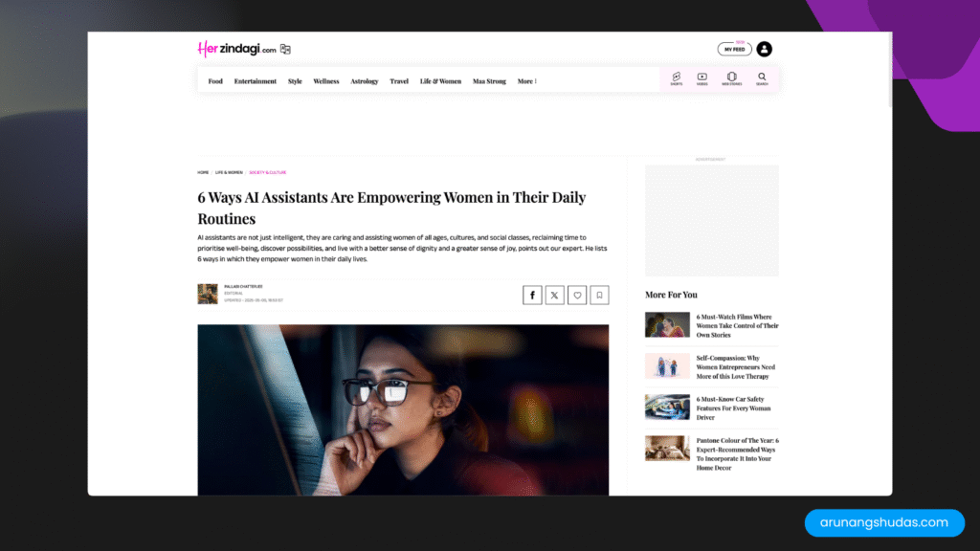Viewport: 980px width, 551px height.
Task: Open the Videos section icon
Action: [x=702, y=78]
